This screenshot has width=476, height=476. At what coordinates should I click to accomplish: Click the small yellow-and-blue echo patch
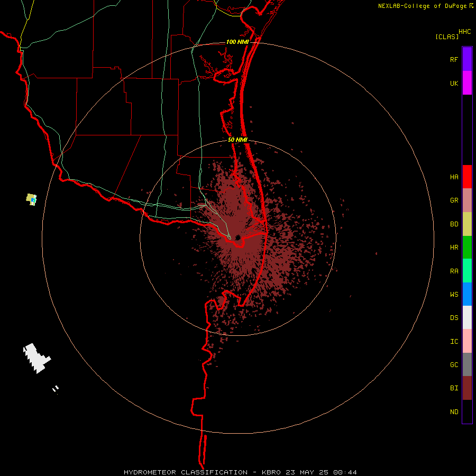[x=31, y=199]
